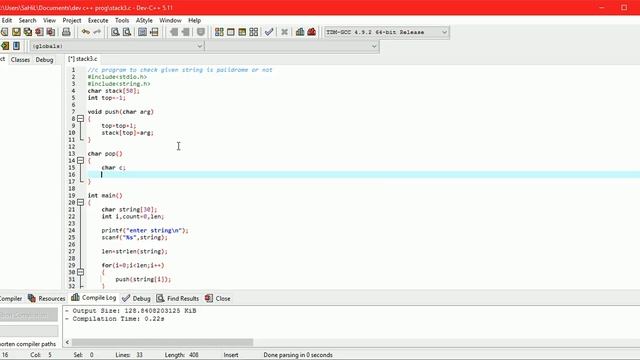Open the Execute menu
Image resolution: width=640 pixels, height=360 pixels.
[98, 20]
